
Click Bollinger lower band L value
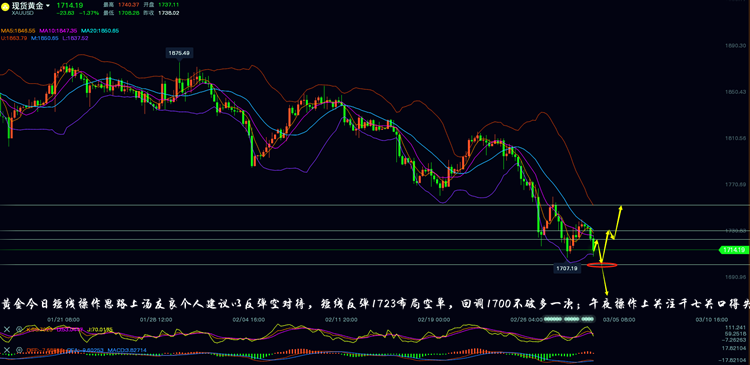click(75, 38)
